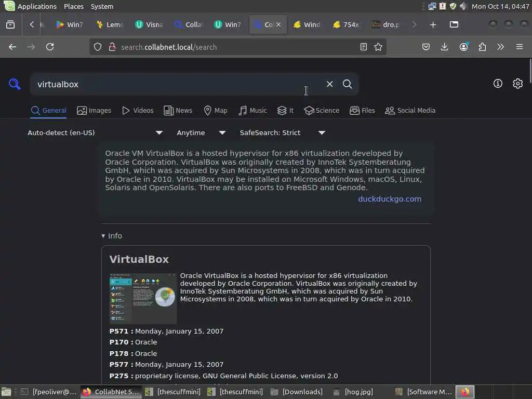This screenshot has width=532, height=399.
Task: Open search preferences gear icon
Action: coord(518,84)
